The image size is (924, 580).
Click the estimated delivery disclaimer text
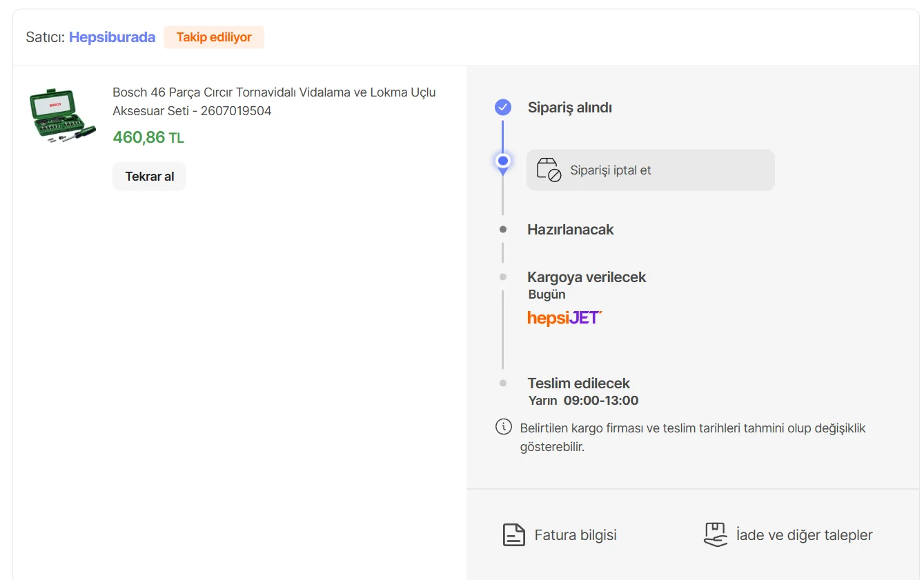(x=693, y=437)
